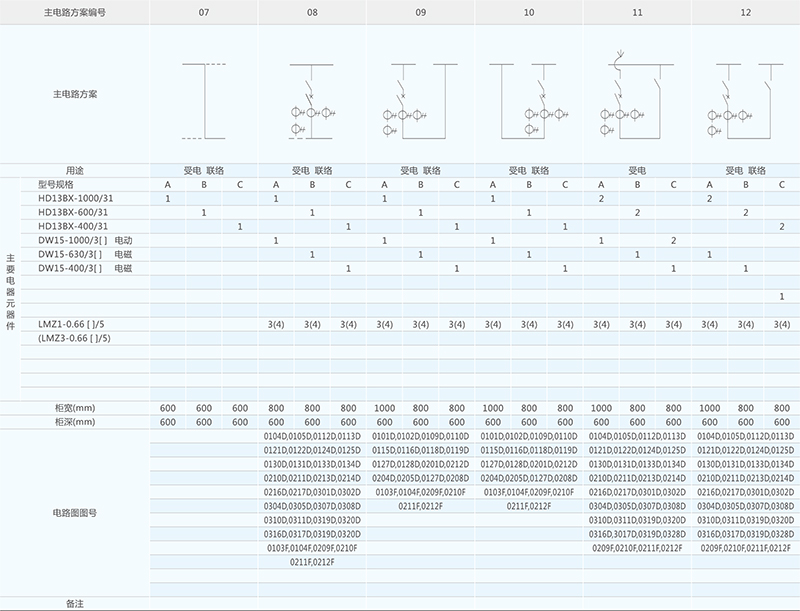This screenshot has width=800, height=611.
Task: Select the 备注 row label
Action: pos(75,604)
